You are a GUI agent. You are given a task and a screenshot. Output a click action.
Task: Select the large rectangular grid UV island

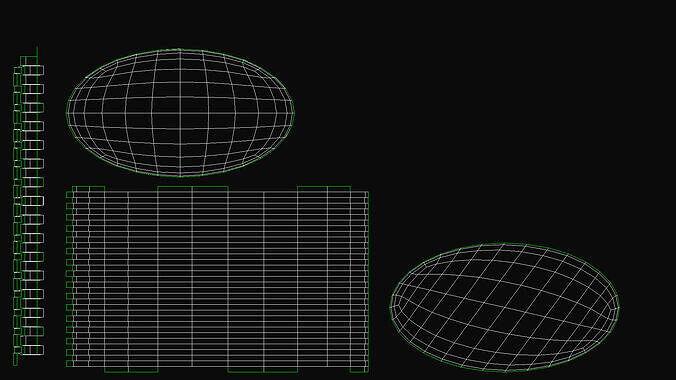(217, 279)
